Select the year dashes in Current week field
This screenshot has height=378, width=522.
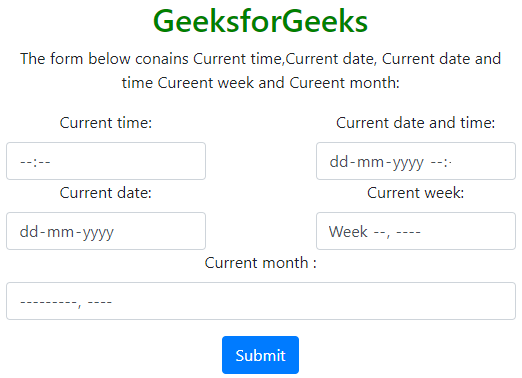[408, 232]
